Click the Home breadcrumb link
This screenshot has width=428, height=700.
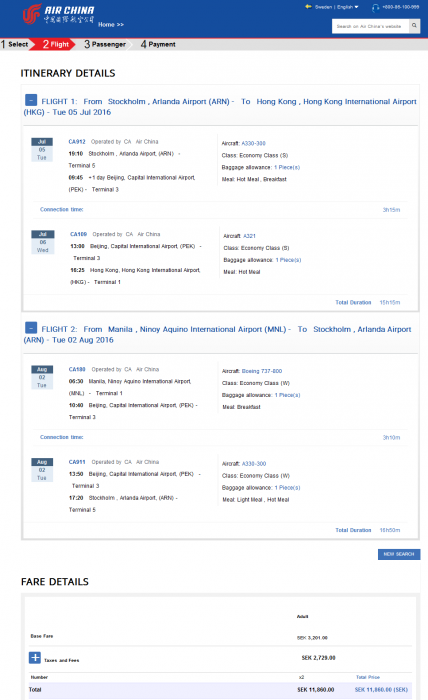click(x=111, y=25)
